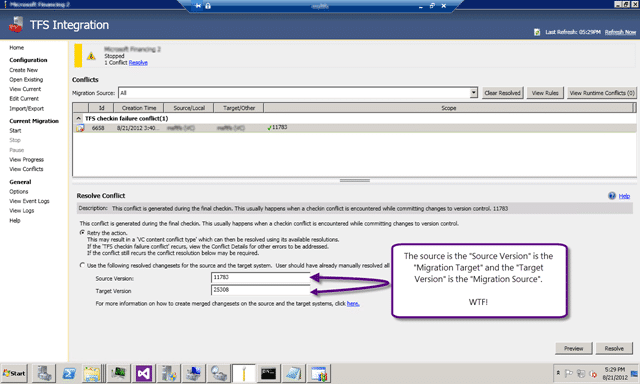Click into the Source Version field
The height and width of the screenshot is (384, 640).
point(260,278)
